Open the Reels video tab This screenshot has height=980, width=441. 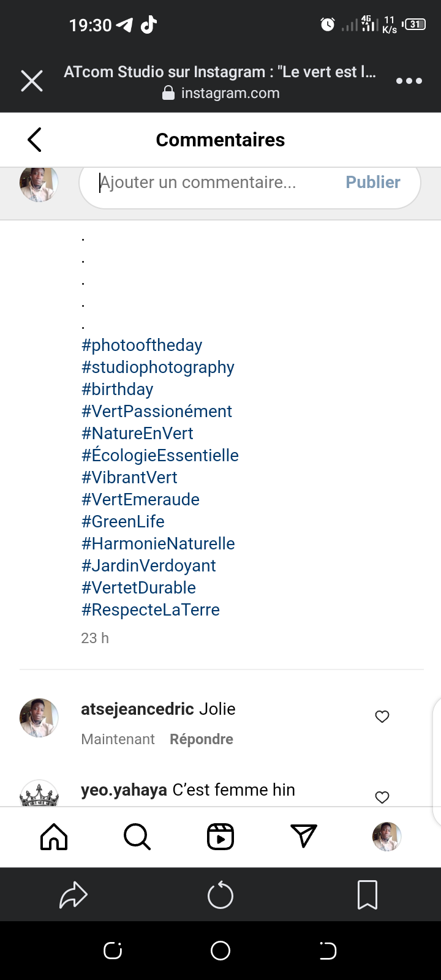(x=221, y=837)
